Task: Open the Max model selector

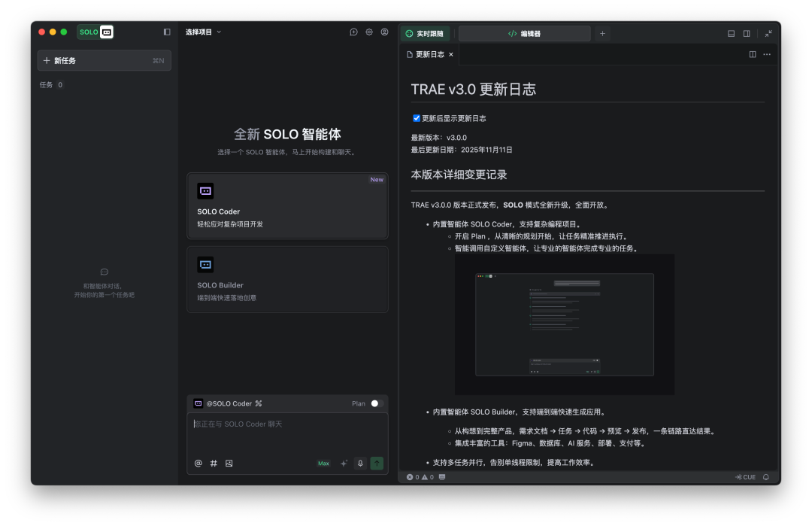Action: [x=323, y=464]
